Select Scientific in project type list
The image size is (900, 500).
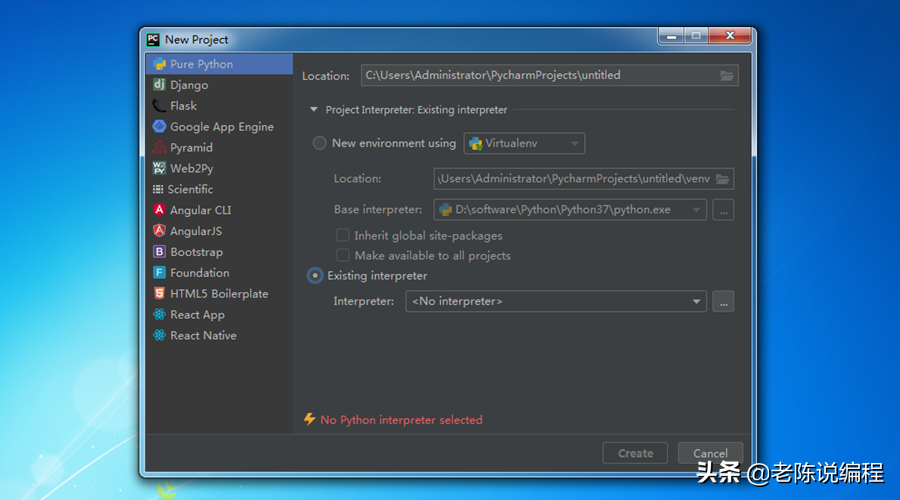click(190, 189)
